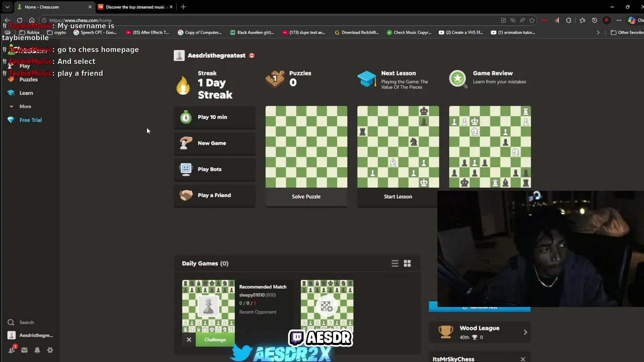Switch Daily Games to grid view
The height and width of the screenshot is (362, 644).
pos(407,263)
